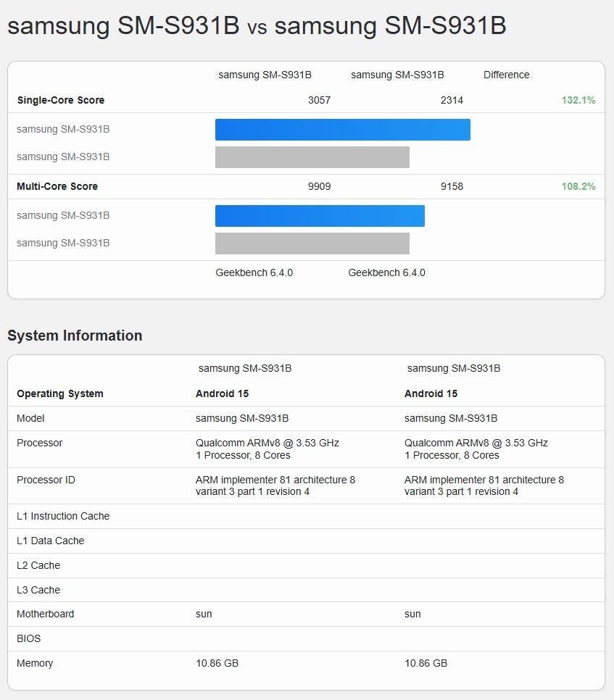
Task: Click Android 15 for the first device
Action: 222,393
